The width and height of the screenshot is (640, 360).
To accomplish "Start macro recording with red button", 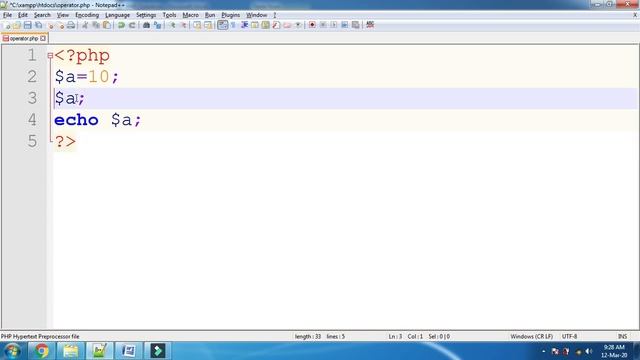I will pyautogui.click(x=312, y=25).
